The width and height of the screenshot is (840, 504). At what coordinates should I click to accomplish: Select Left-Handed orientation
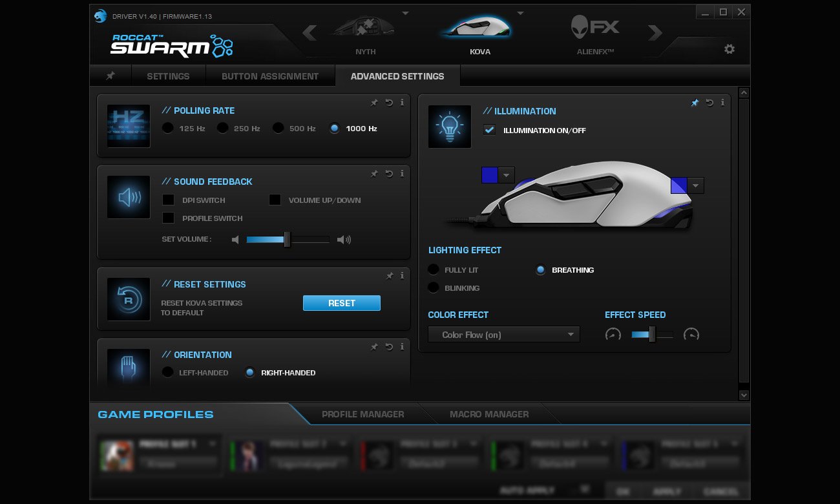click(x=168, y=372)
